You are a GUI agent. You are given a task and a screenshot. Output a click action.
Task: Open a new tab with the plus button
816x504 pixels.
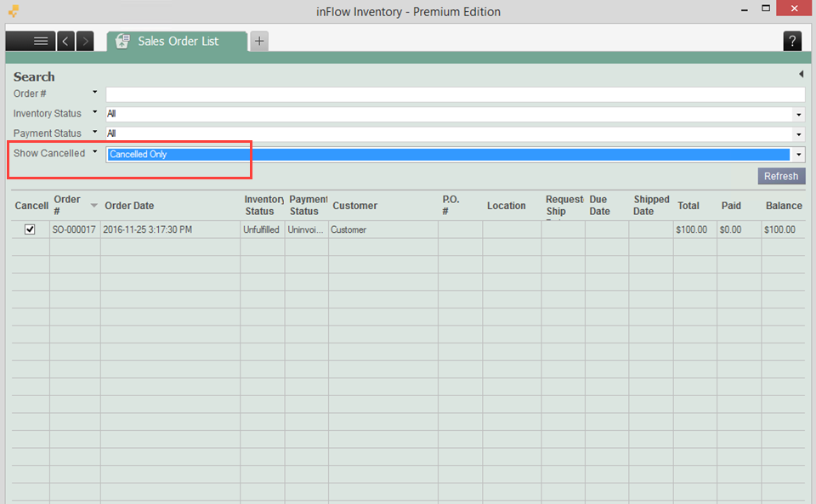259,41
